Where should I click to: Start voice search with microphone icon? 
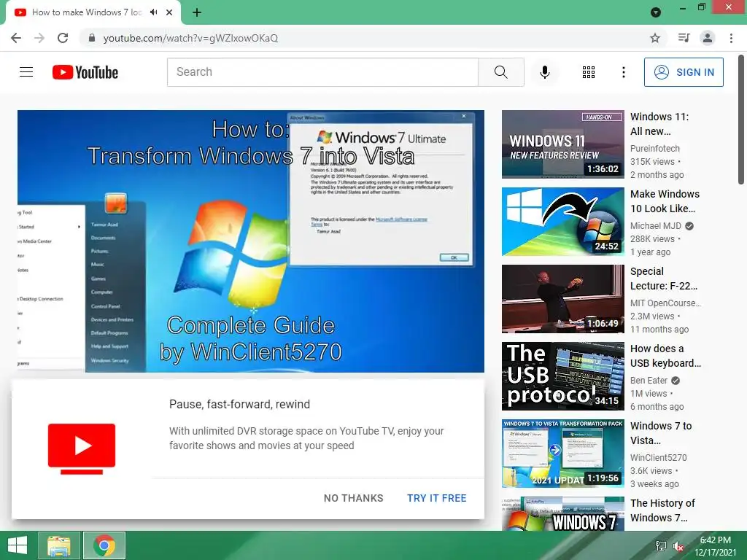544,72
